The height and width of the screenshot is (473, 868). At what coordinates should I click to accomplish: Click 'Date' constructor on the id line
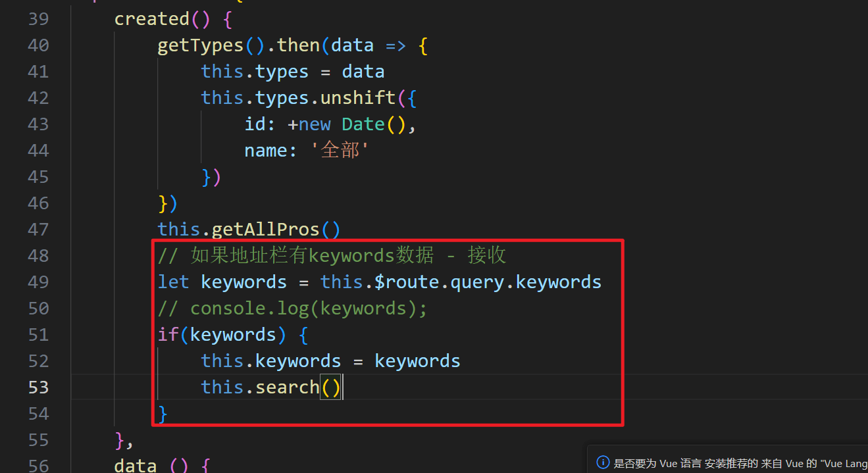pos(363,124)
